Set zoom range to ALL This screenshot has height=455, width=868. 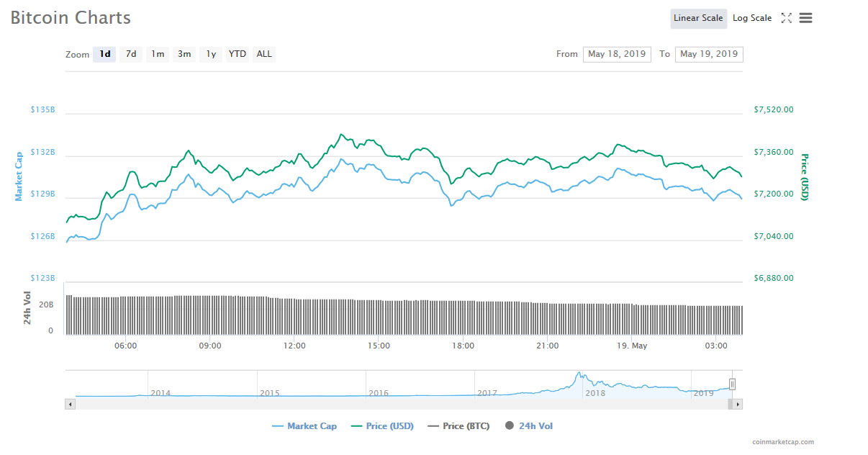click(264, 54)
